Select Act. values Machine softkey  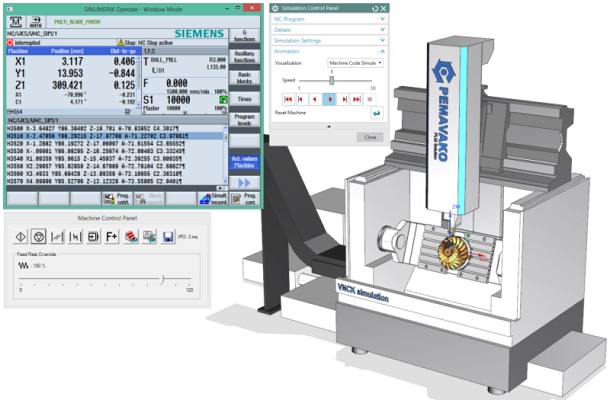coord(244,162)
